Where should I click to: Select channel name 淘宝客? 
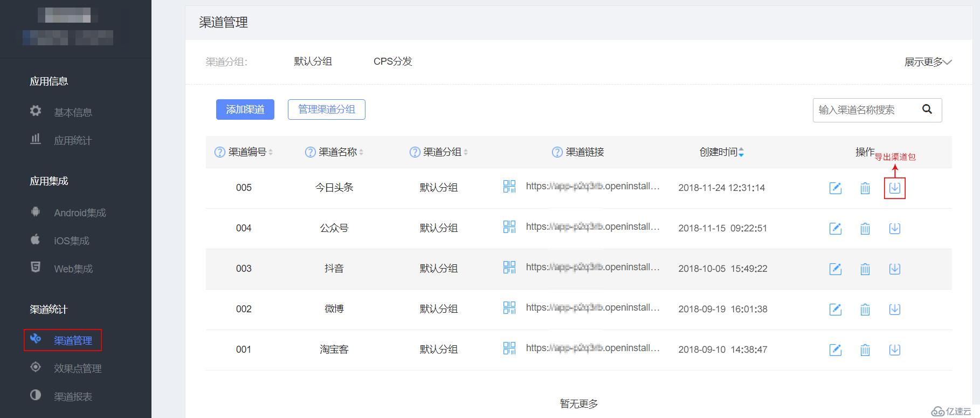(334, 350)
